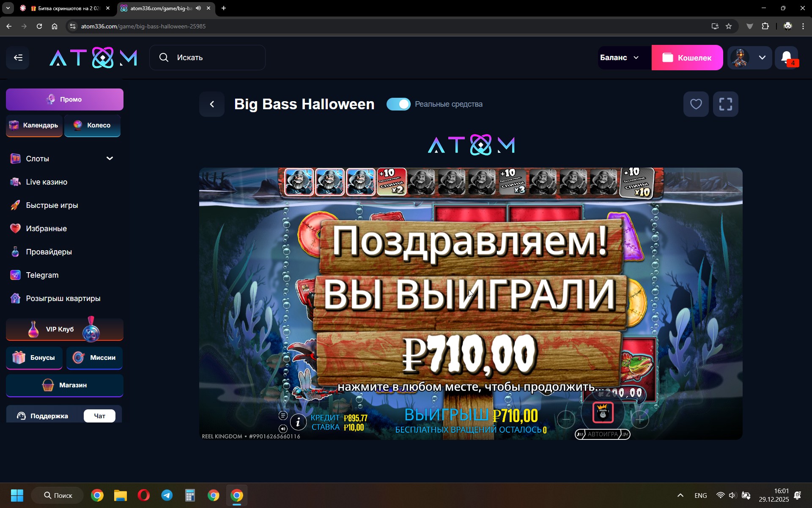Viewport: 812px width, 508px height.
Task: Mute sound with the game speaker icon
Action: (283, 429)
